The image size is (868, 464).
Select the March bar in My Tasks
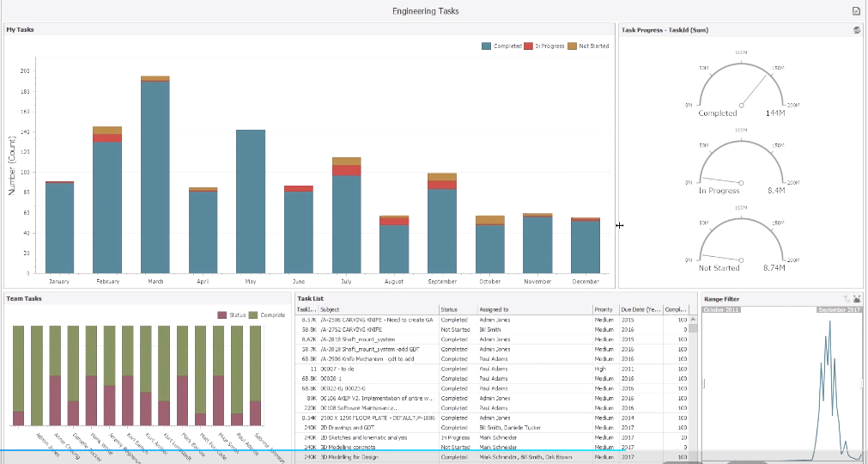pos(155,174)
